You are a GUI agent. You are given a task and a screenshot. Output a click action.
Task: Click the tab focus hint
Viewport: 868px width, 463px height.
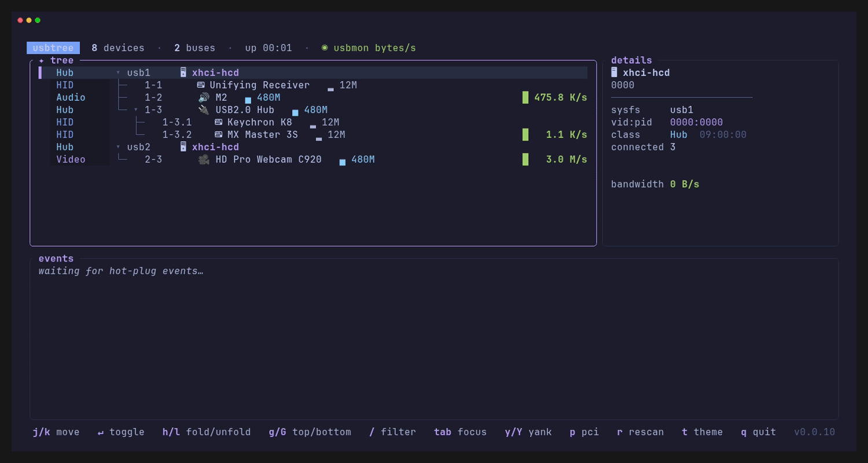[x=461, y=432]
